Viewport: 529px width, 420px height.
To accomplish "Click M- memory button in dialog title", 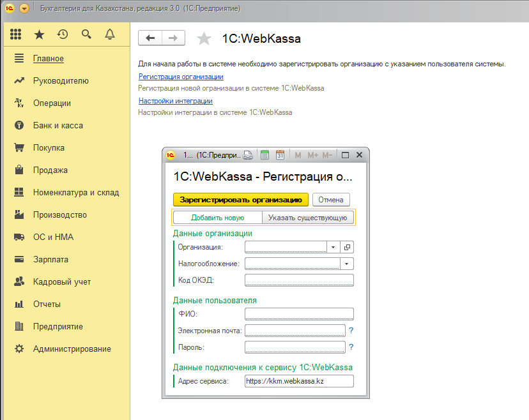I will coord(327,155).
